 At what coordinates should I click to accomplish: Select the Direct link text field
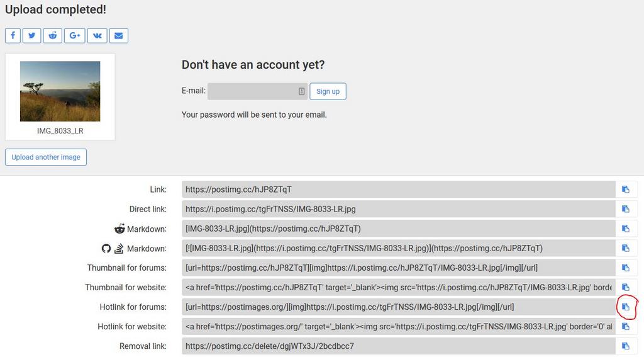398,209
